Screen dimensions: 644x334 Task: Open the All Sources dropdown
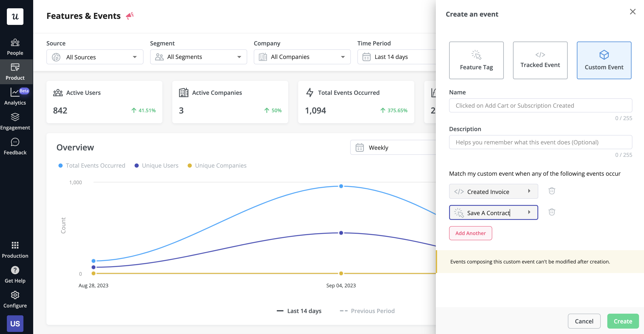(95, 57)
